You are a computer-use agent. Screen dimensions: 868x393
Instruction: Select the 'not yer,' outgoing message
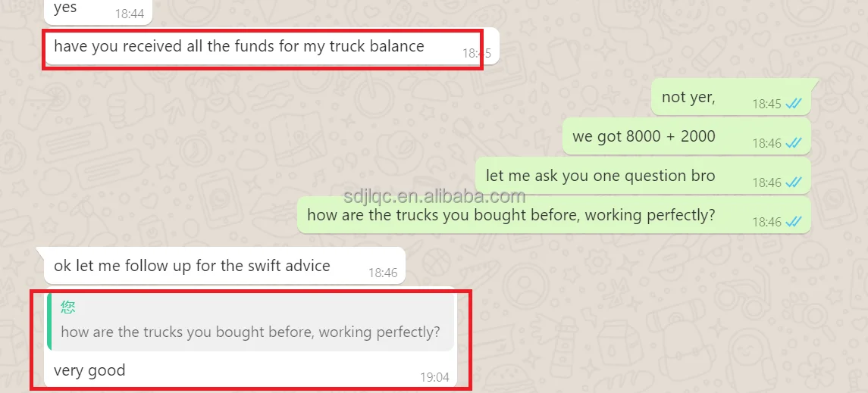tap(732, 97)
